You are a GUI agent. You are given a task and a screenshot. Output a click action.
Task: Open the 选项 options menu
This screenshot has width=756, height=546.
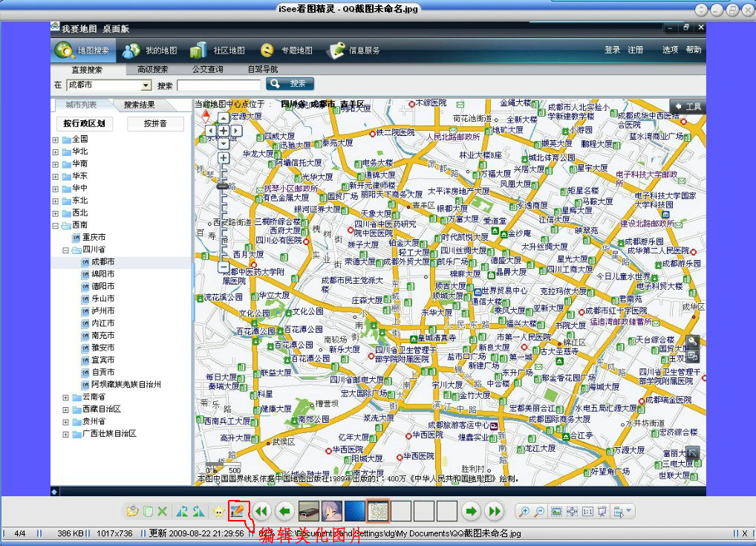[x=670, y=50]
